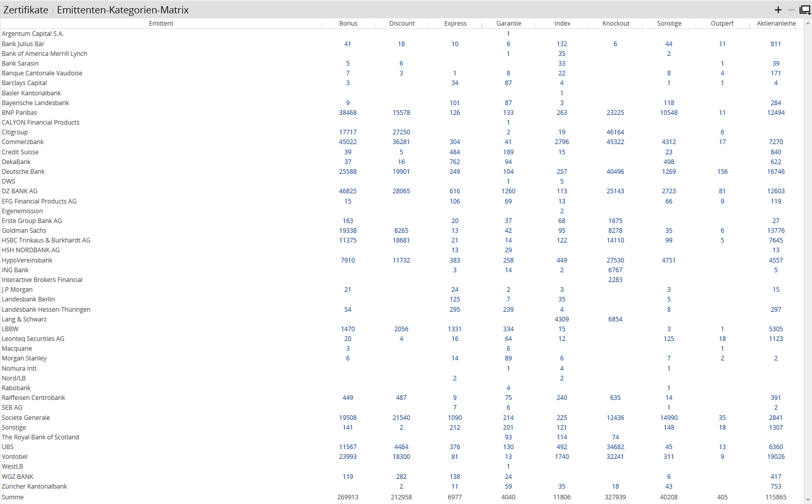Select the Aktienanleihe column header

[776, 24]
